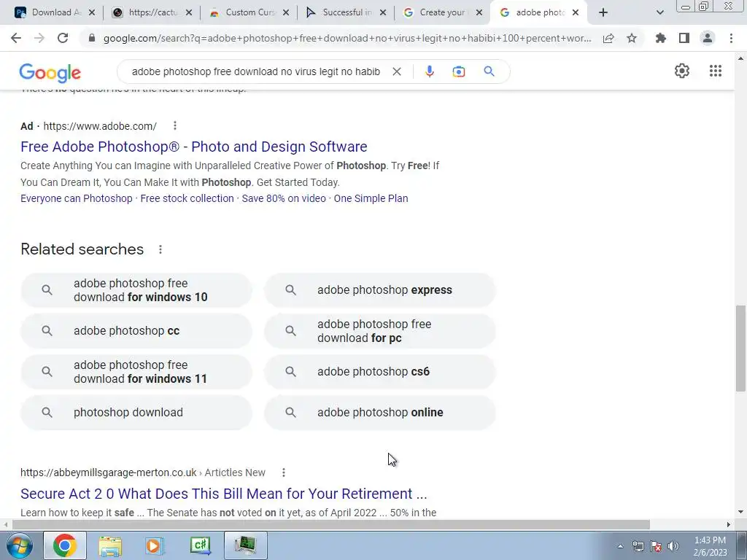Search related term photoshop download
Screen dimensions: 747x560
tap(136, 413)
